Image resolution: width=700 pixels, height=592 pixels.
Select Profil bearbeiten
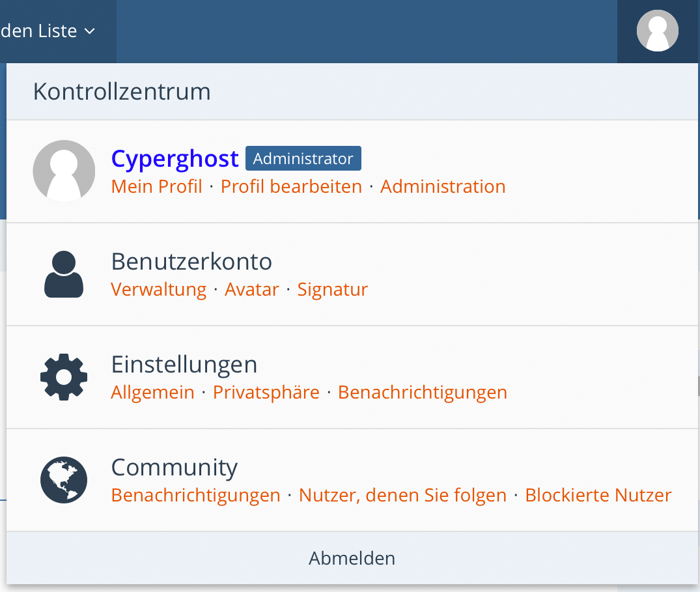tap(291, 187)
